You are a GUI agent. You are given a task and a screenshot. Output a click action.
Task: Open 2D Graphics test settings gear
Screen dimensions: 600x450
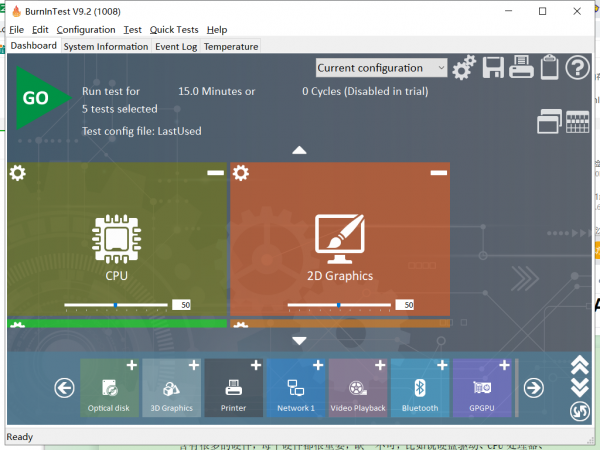coord(241,173)
